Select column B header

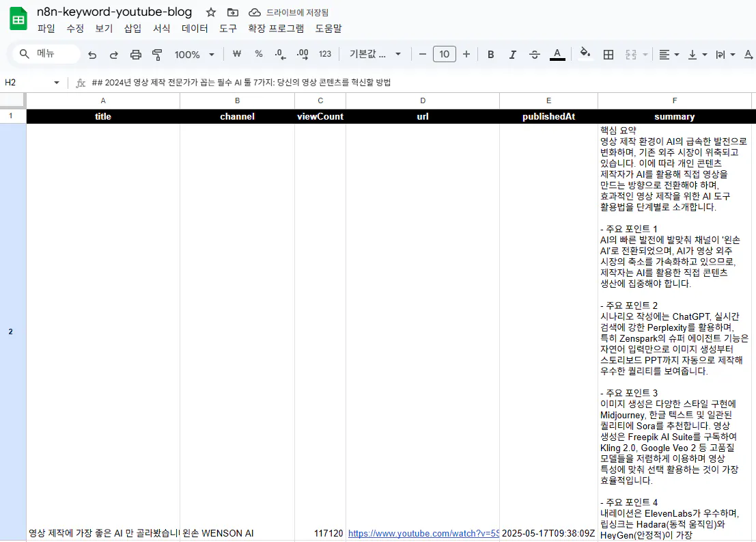pos(237,100)
